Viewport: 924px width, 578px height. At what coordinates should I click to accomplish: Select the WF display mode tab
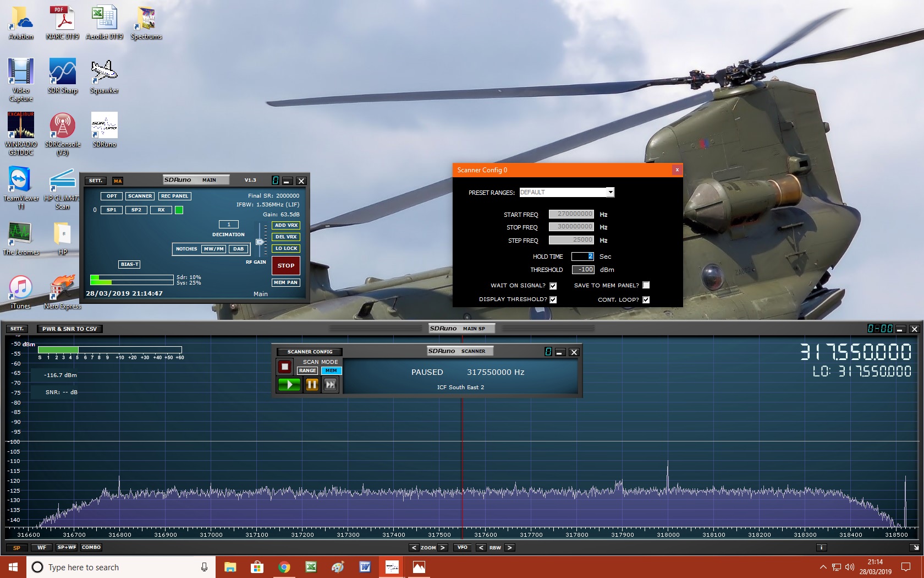(42, 548)
